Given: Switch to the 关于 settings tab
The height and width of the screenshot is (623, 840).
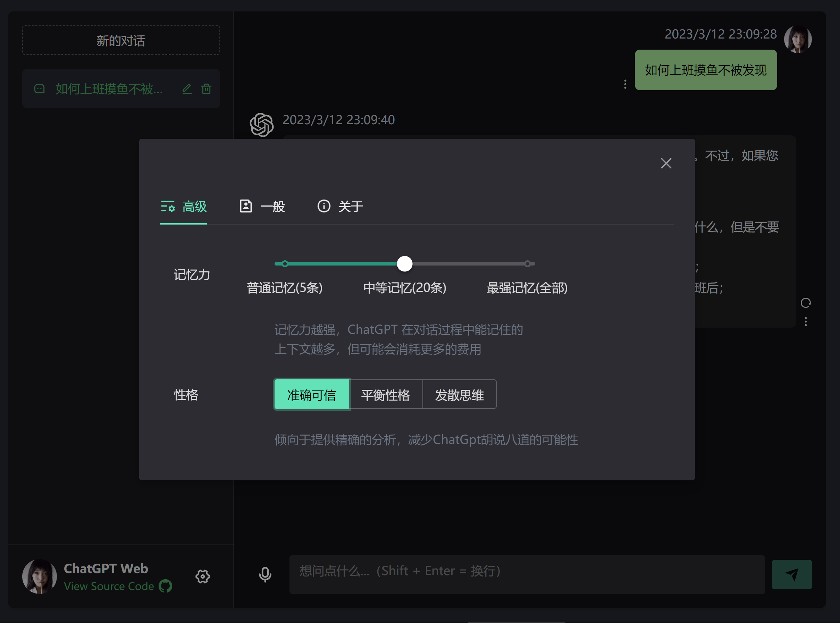Looking at the screenshot, I should (x=340, y=206).
